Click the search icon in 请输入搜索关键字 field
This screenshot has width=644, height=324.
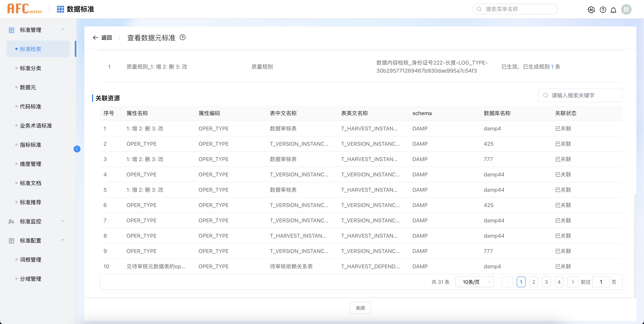point(546,95)
